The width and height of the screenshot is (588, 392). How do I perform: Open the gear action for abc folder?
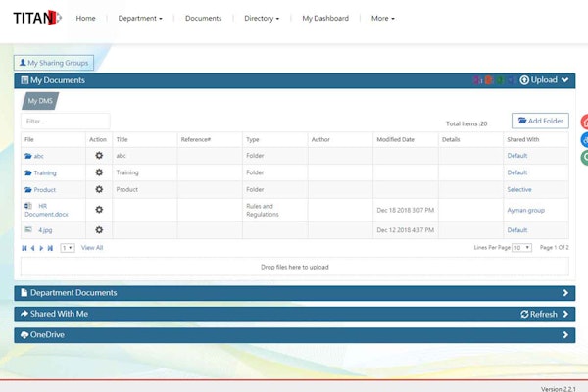(x=98, y=156)
